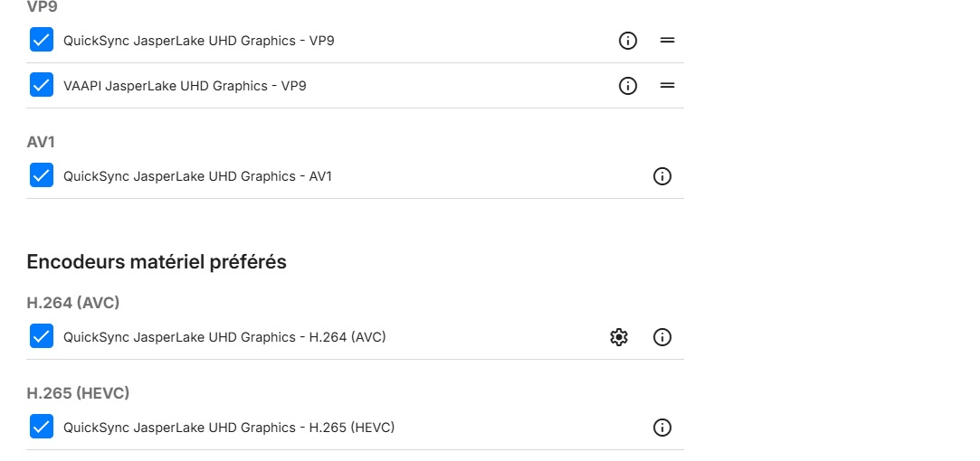
Task: Click the 'VAAPI JasperLake UHD Graphics - VP9' label text
Action: point(185,86)
